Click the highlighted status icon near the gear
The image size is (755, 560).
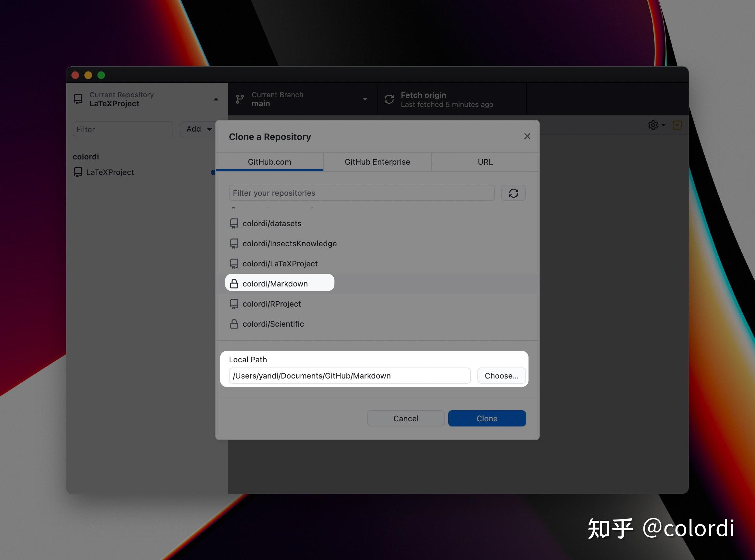click(677, 125)
